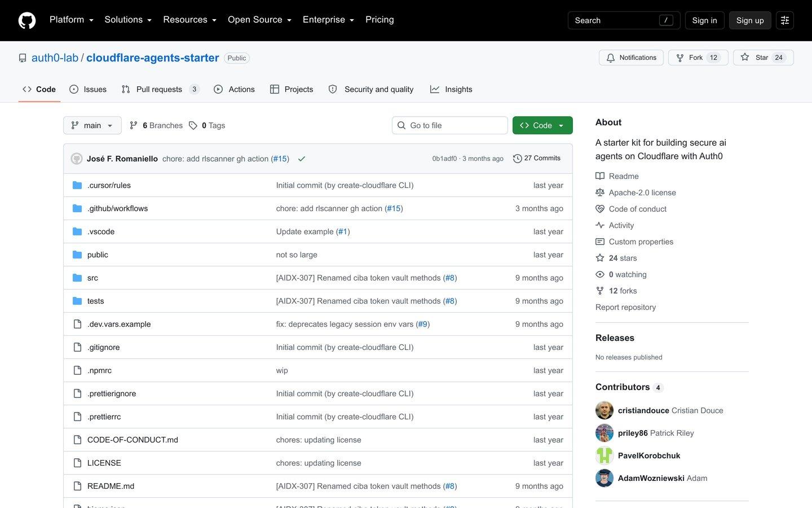Image resolution: width=812 pixels, height=508 pixels.
Task: Click fork icon beside 12 forks
Action: click(x=600, y=291)
